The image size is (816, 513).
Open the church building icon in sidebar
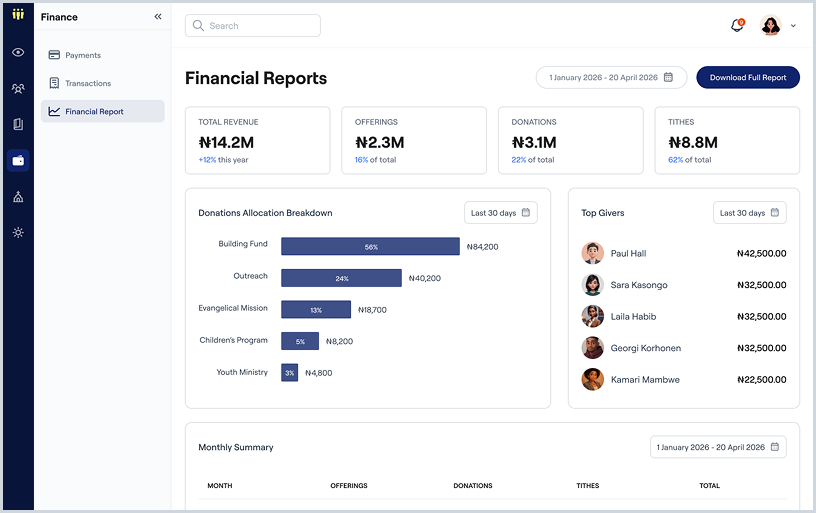click(18, 197)
